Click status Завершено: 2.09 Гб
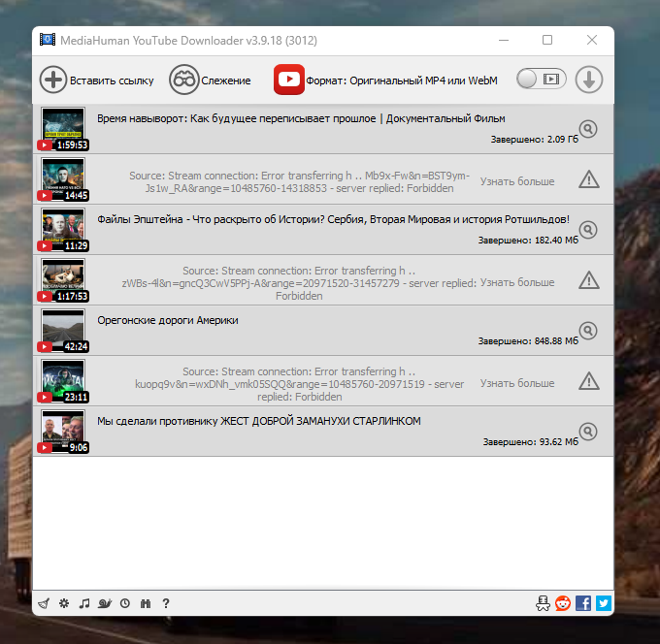 point(535,140)
